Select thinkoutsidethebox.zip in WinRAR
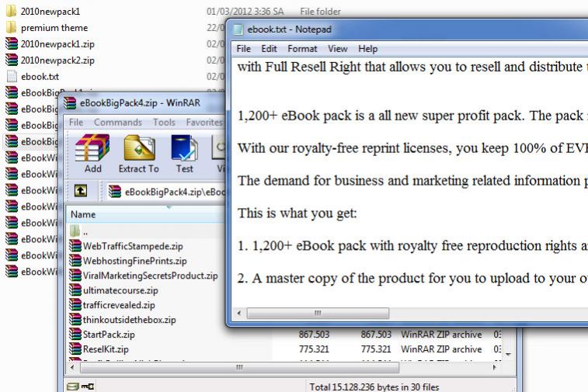Screen dimensions: 588x392 point(123,320)
